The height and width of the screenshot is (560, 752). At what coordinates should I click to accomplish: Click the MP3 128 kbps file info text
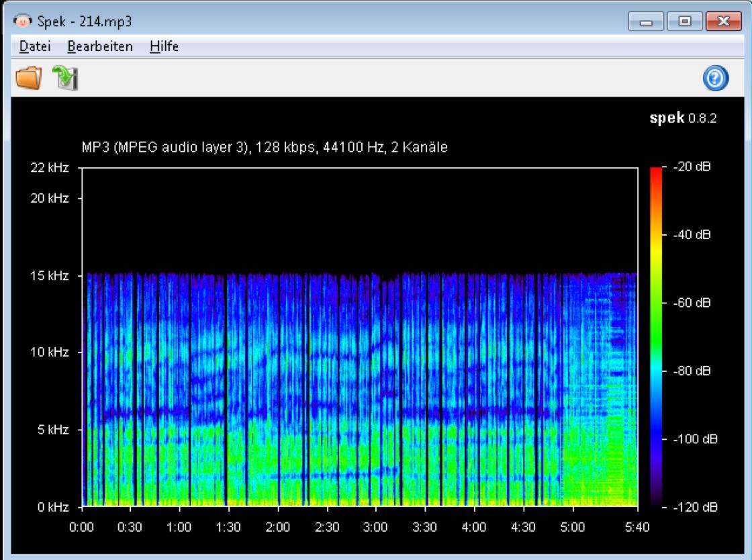point(265,148)
